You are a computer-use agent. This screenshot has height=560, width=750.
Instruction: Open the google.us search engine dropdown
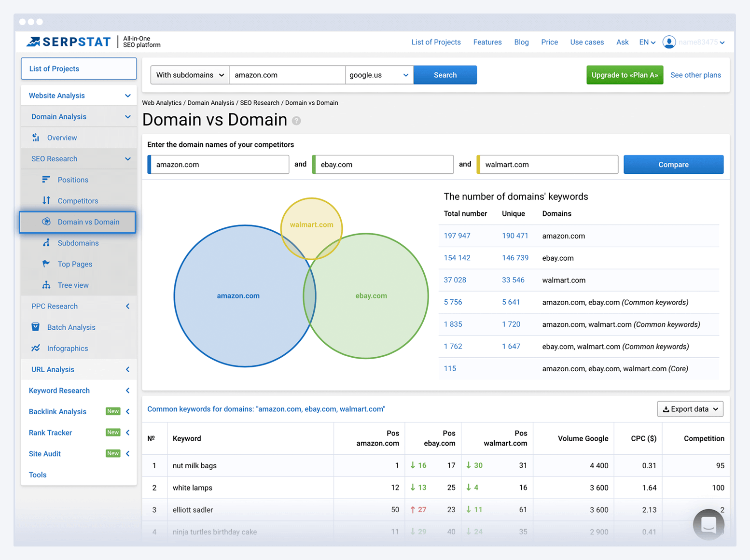(x=379, y=75)
